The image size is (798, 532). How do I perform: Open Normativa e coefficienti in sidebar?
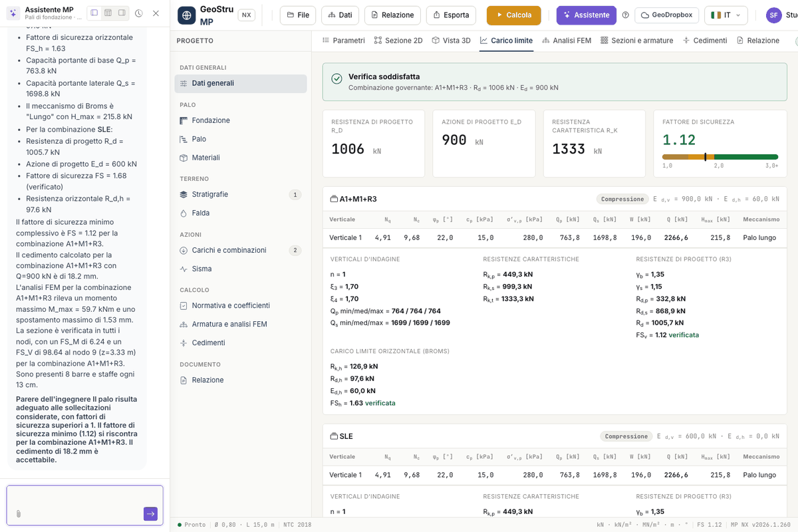pos(241,305)
